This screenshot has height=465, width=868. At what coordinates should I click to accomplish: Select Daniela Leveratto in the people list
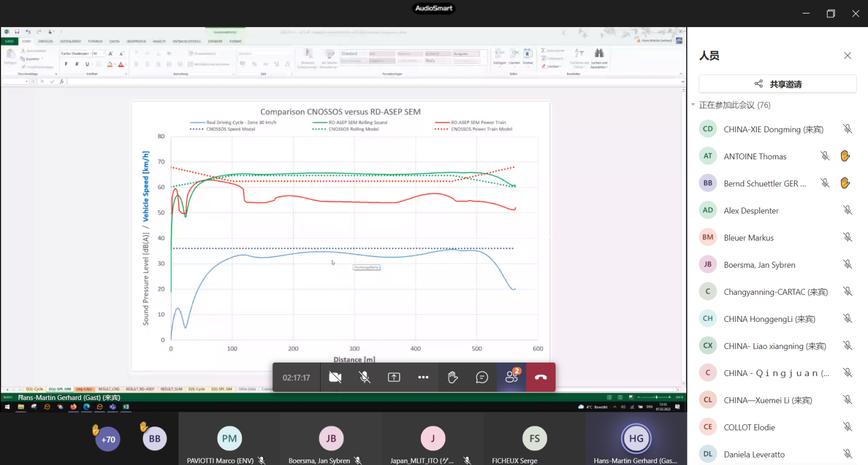point(754,454)
